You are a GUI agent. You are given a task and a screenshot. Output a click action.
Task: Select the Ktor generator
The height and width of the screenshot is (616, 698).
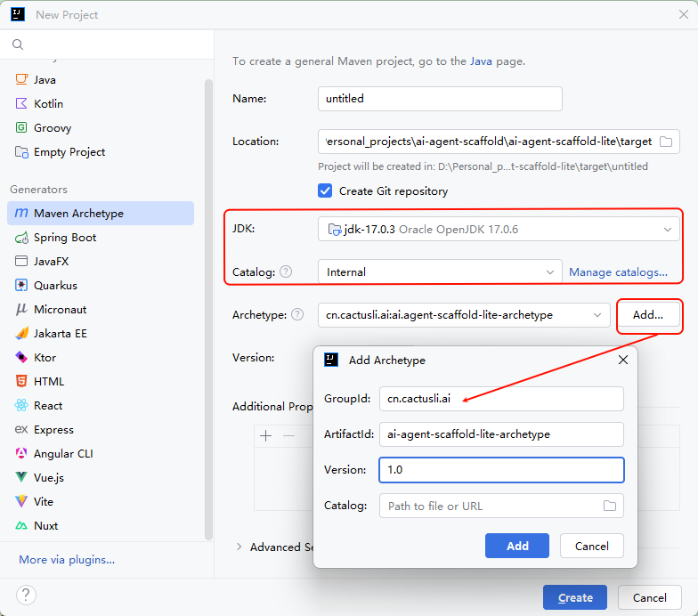101,358
